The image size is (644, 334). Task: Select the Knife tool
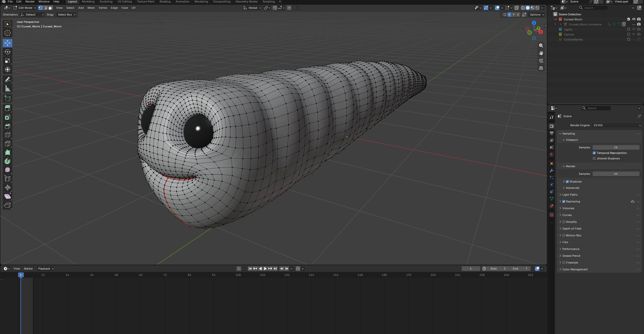pyautogui.click(x=8, y=144)
